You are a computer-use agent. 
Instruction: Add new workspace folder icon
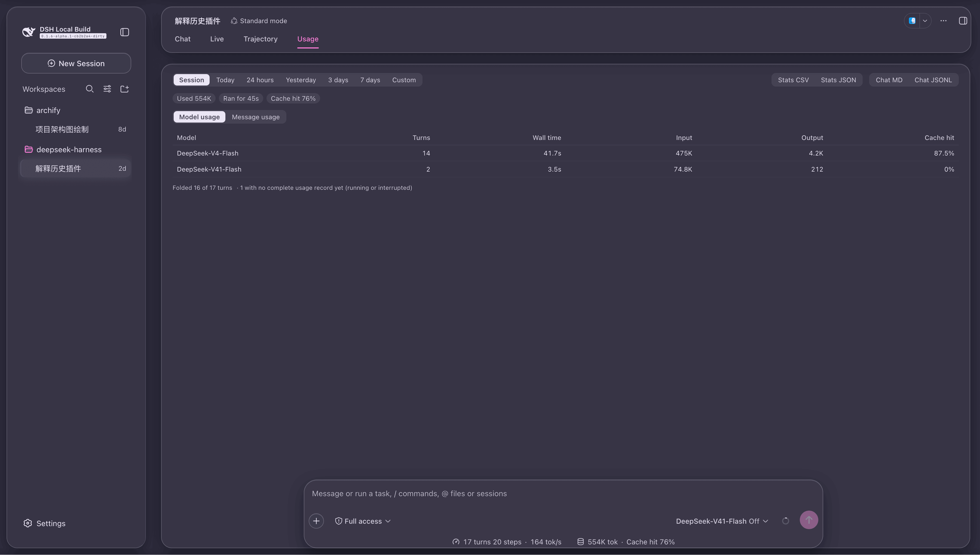(125, 89)
